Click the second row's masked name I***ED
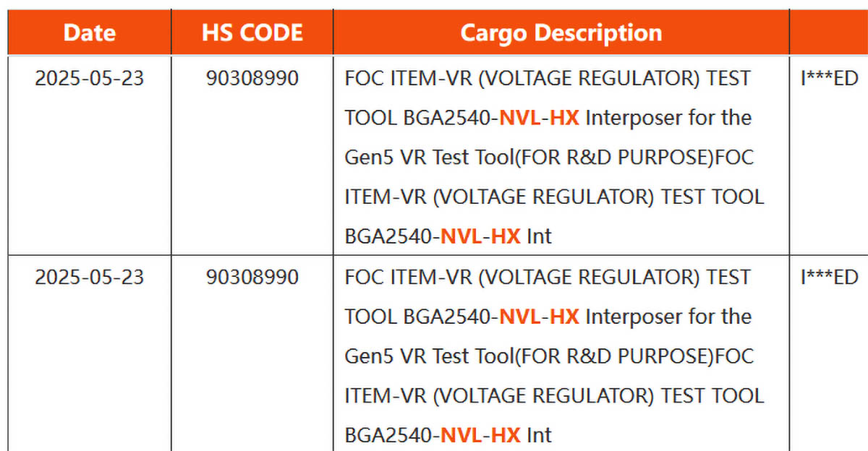This screenshot has height=451, width=868. 829,277
